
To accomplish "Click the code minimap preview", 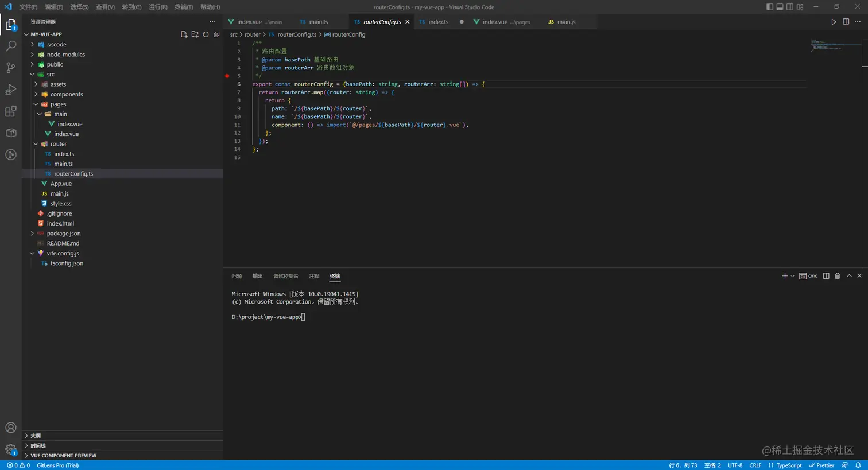I will tap(827, 45).
